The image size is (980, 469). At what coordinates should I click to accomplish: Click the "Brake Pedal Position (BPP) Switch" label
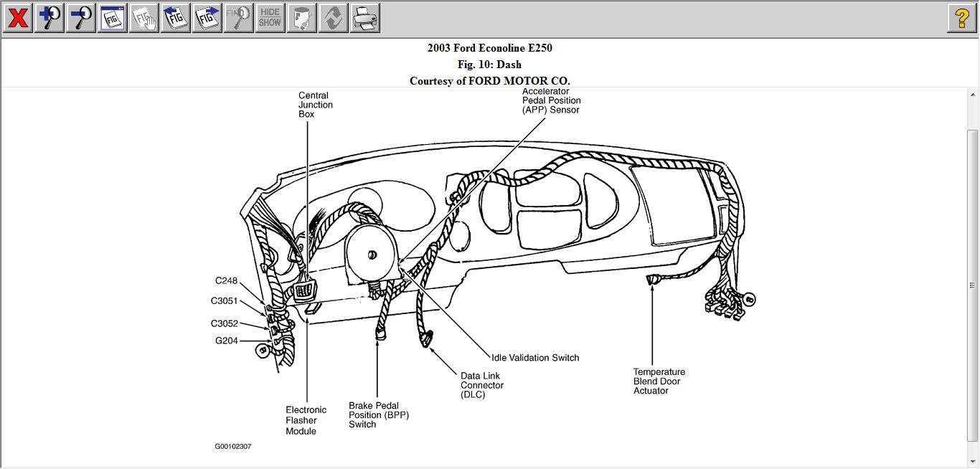click(x=379, y=415)
